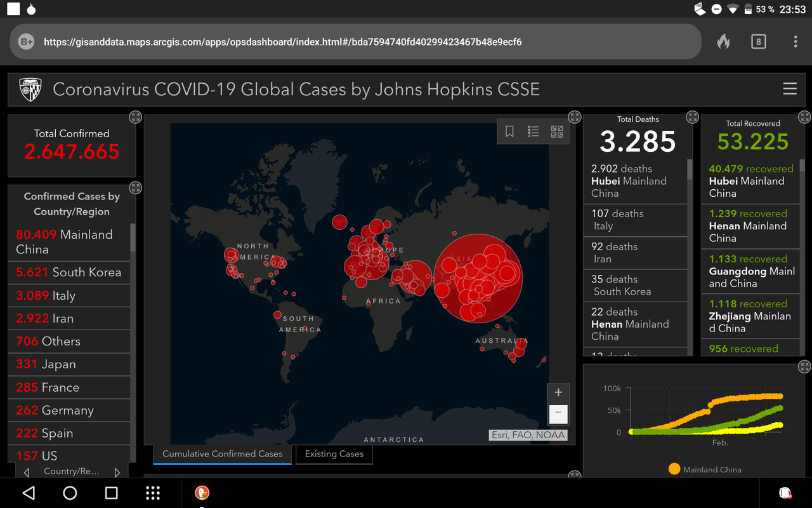The width and height of the screenshot is (812, 508).
Task: Select Japan with 331 cases
Action: [x=69, y=364]
